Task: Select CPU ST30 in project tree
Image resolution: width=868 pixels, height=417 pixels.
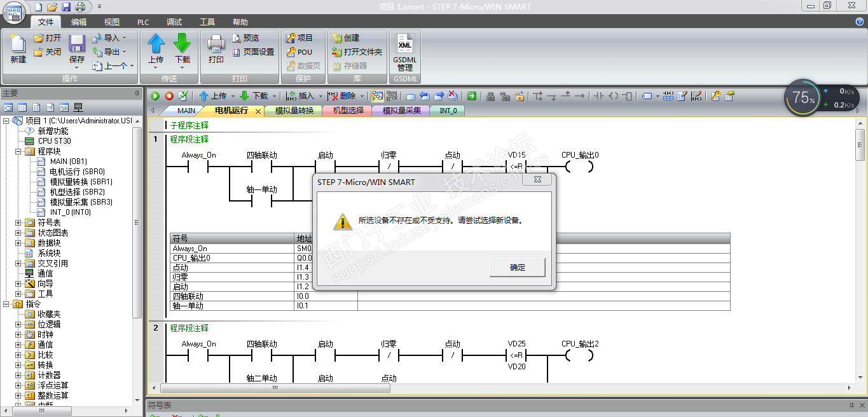Action: coord(55,141)
